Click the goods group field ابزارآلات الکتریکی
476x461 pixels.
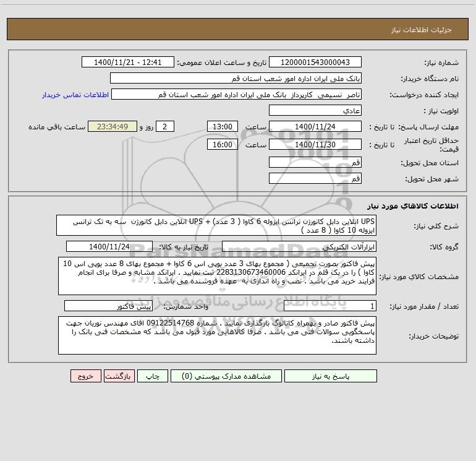click(x=299, y=246)
